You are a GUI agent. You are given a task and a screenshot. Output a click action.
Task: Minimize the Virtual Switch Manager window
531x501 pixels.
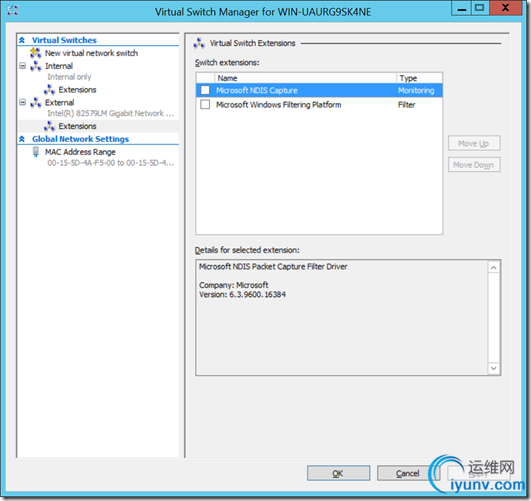461,8
